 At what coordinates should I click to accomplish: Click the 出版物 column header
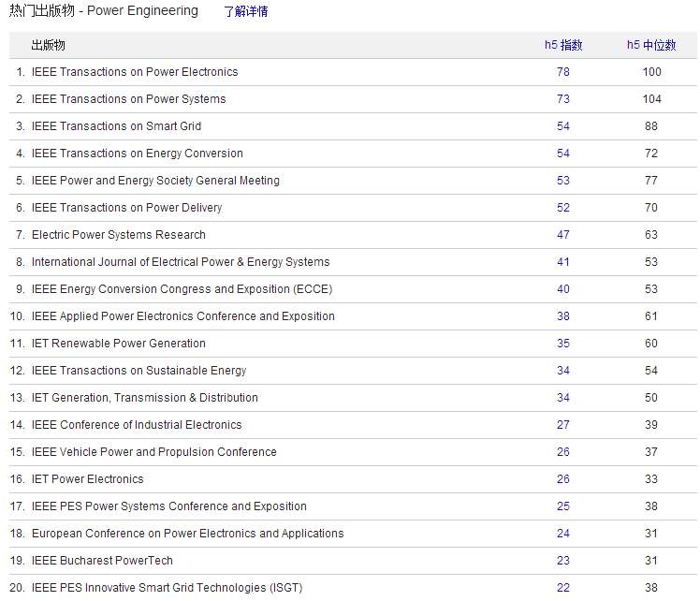49,45
